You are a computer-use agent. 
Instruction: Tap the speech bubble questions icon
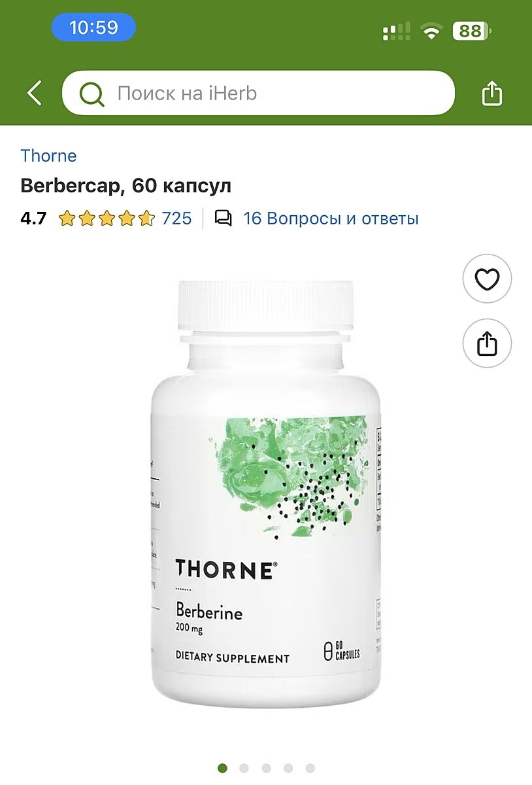223,218
